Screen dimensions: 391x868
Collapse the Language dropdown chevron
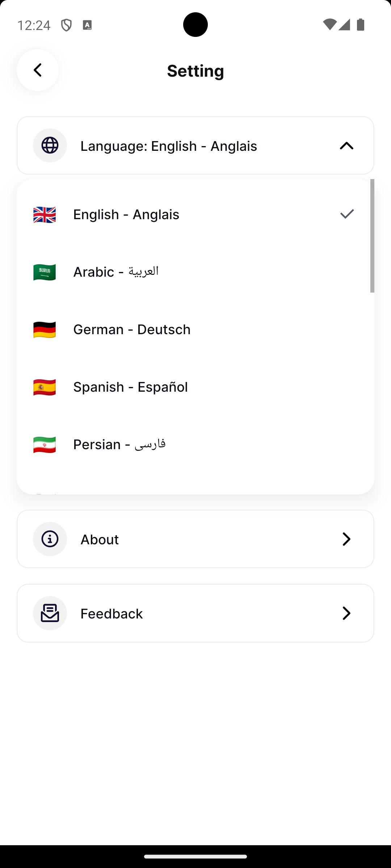[x=346, y=146]
